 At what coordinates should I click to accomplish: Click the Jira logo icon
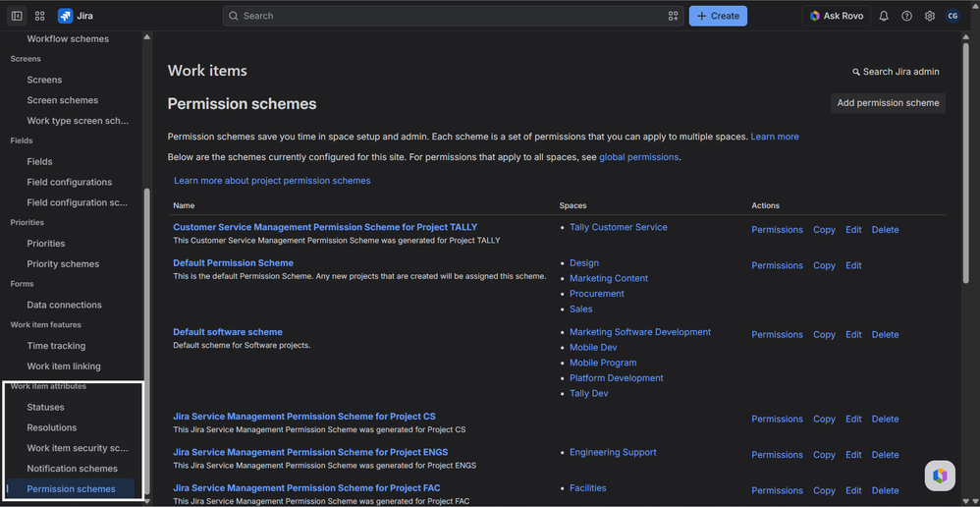point(65,16)
